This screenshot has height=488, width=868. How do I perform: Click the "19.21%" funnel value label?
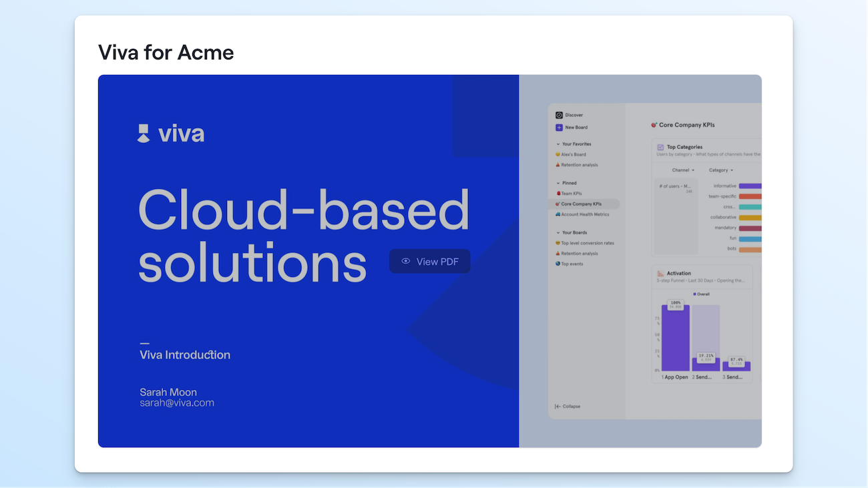pyautogui.click(x=706, y=357)
